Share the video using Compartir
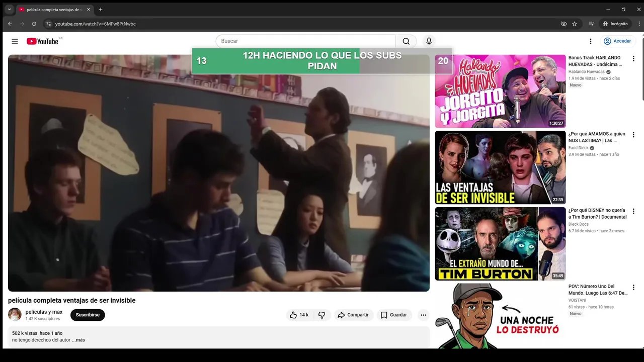The image size is (644, 362). [353, 315]
